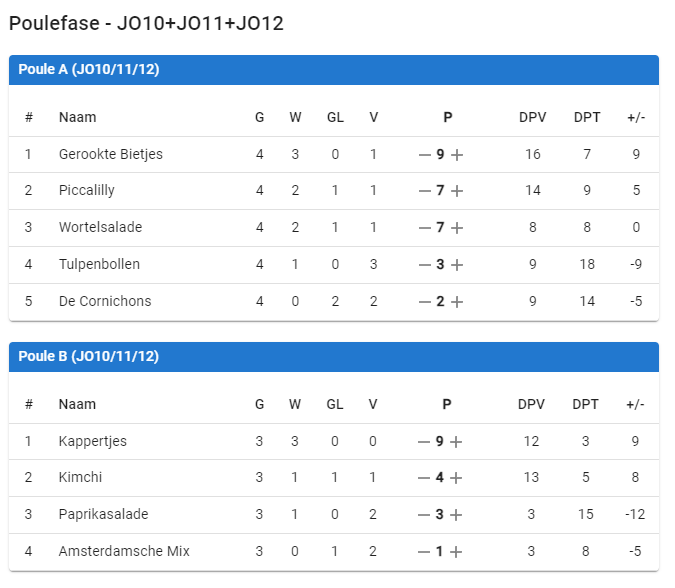675x588 pixels.
Task: Decrease points for Gerookte Bietjes
Action: coord(425,155)
